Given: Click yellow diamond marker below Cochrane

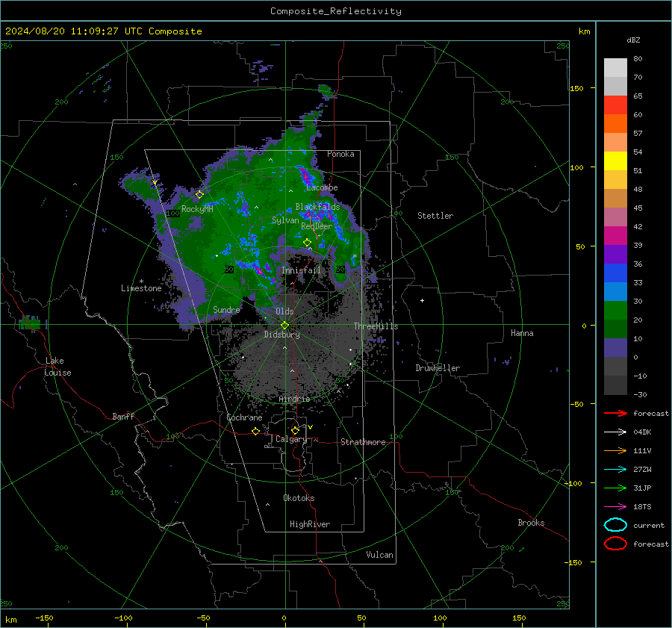Looking at the screenshot, I should [x=255, y=431].
